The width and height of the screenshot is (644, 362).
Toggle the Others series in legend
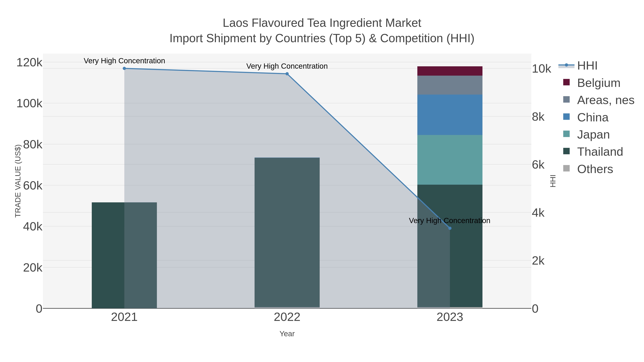coord(588,169)
